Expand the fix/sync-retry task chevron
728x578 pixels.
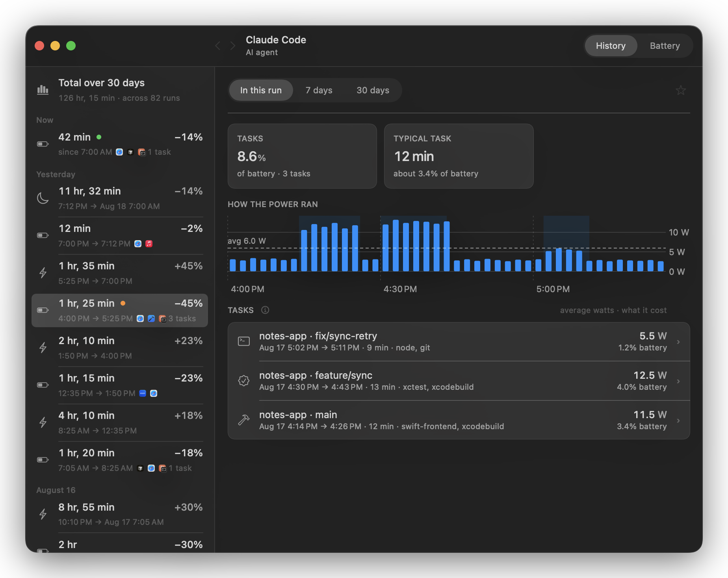coord(678,342)
